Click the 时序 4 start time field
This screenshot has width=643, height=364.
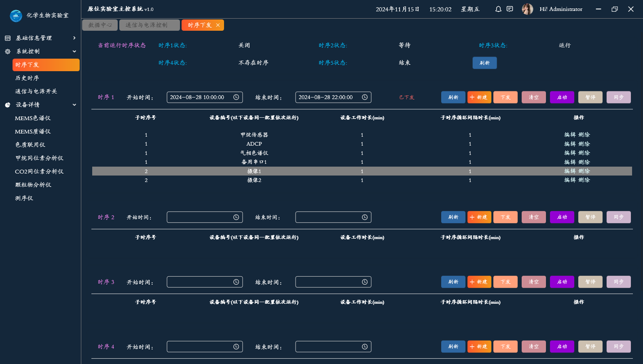tap(199, 347)
